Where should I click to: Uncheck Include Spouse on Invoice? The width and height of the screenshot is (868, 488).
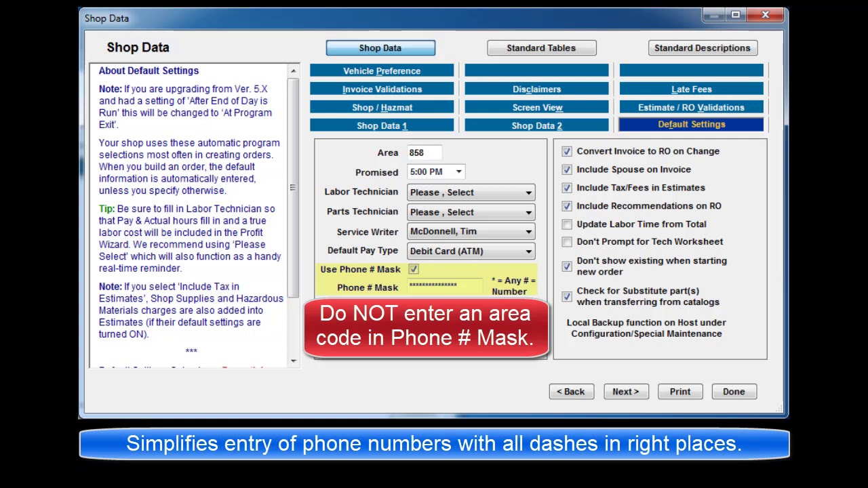567,170
